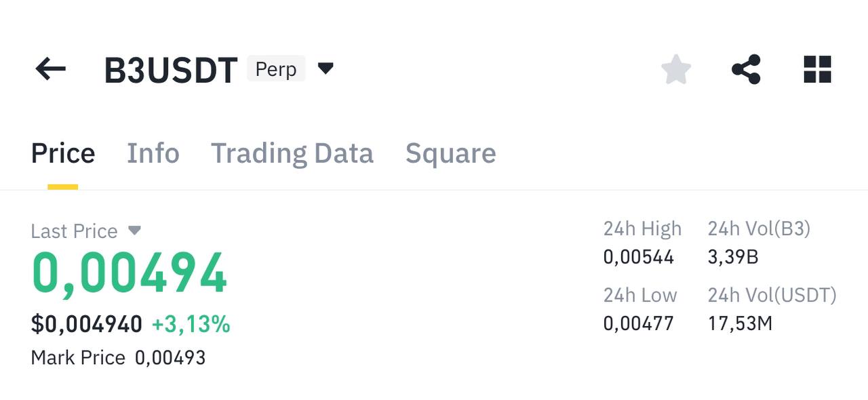This screenshot has width=868, height=400.
Task: Add B3USDT to favorites with star
Action: pyautogui.click(x=676, y=69)
